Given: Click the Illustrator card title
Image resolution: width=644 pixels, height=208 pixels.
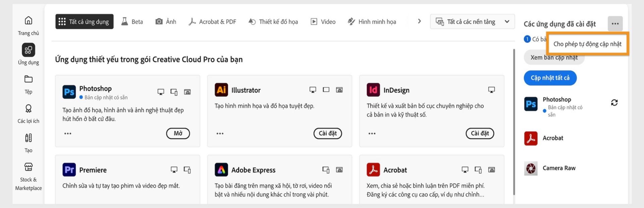Looking at the screenshot, I should pyautogui.click(x=246, y=90).
